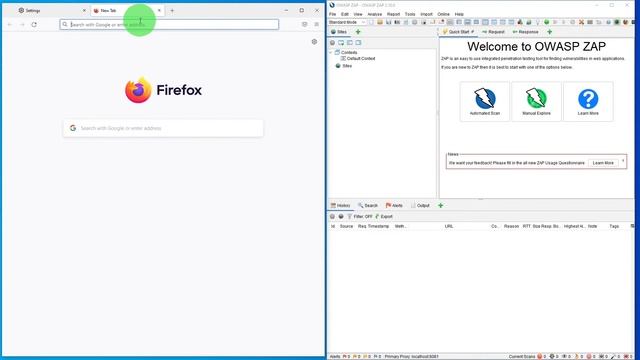This screenshot has width=640, height=360.
Task: Open the ZAP Report menu
Action: [x=393, y=14]
